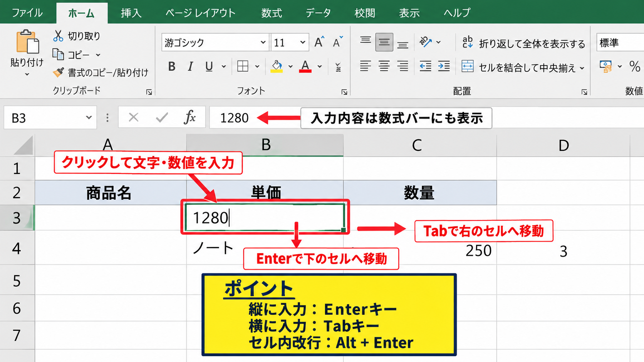Image resolution: width=644 pixels, height=362 pixels.
Task: Apply the red font color A
Action: pyautogui.click(x=305, y=67)
